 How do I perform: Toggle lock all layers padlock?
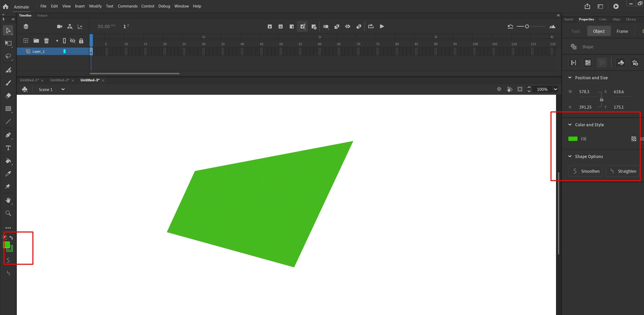81,41
